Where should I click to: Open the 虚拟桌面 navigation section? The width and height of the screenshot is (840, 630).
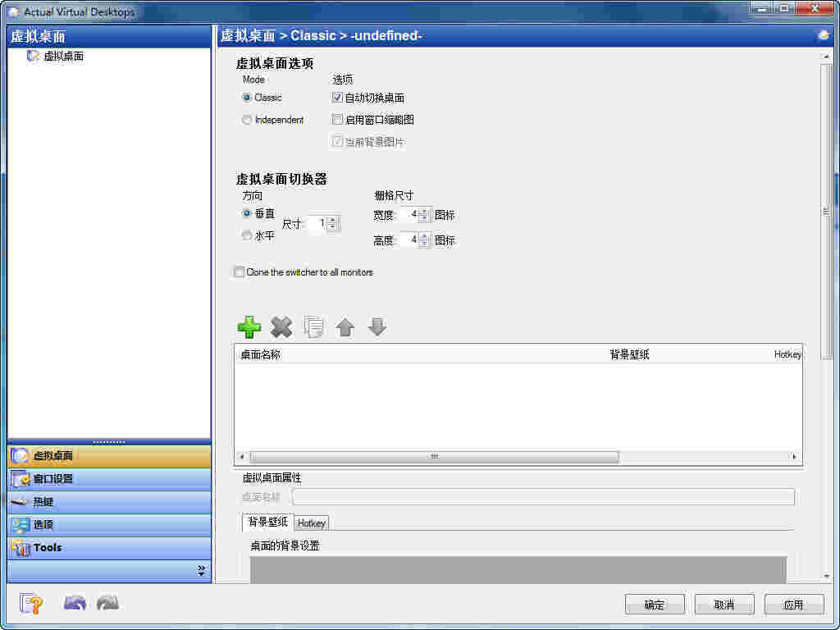point(109,456)
